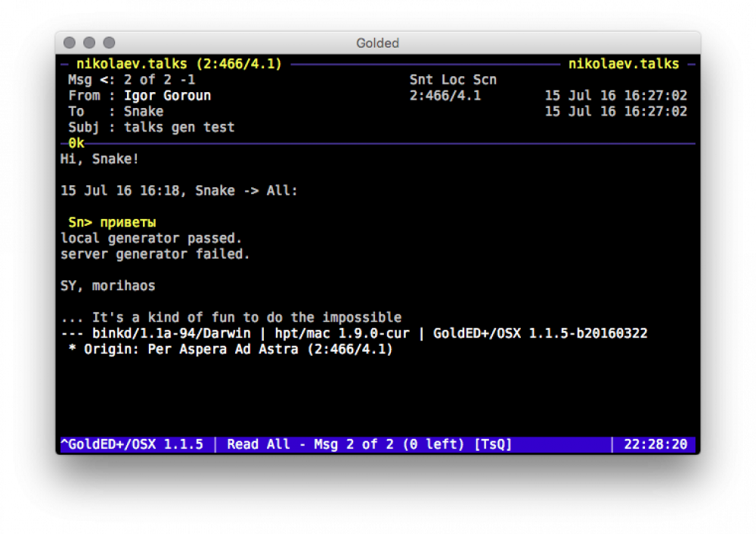
Task: Click the 0k message size indicator
Action: [76, 143]
